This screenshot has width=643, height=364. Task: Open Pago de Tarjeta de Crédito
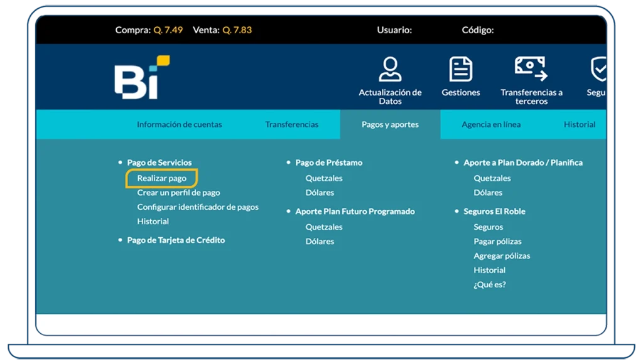pos(176,240)
